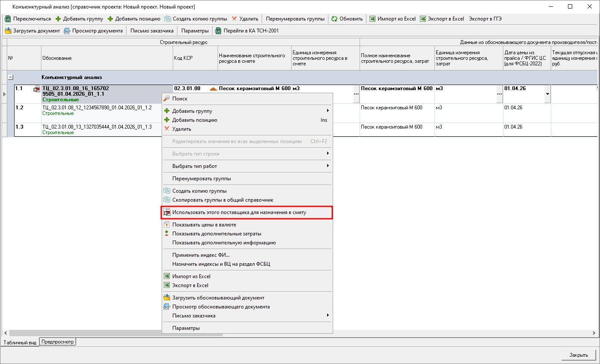Image resolution: width=600 pixels, height=364 pixels.
Task: Toggle Показывать дополнительные затраты in context menu
Action: coord(216,234)
